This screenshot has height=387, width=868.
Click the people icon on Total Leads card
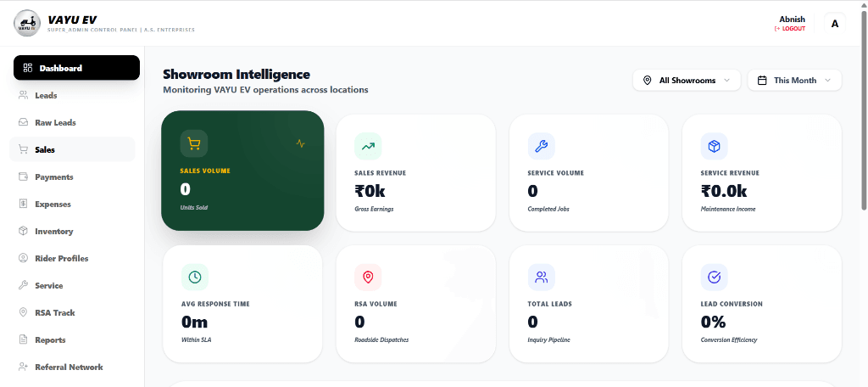point(541,277)
